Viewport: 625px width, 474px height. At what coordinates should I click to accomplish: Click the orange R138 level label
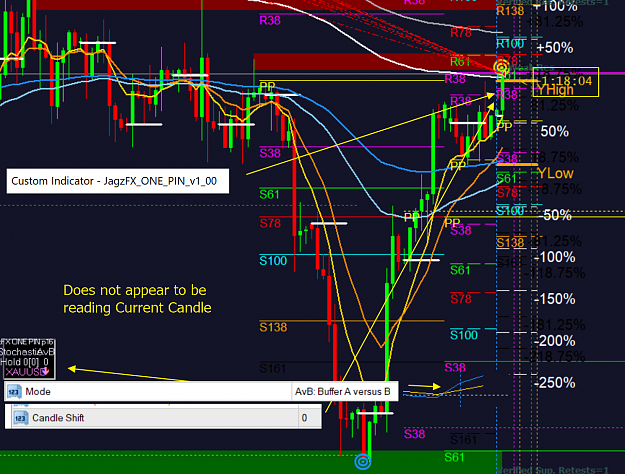[x=510, y=11]
